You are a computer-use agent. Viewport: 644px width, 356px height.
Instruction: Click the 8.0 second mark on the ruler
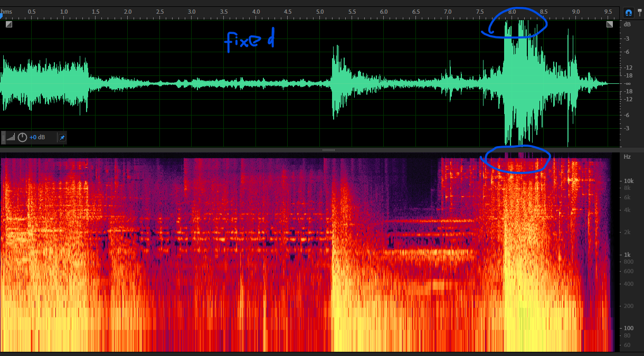[x=512, y=12]
